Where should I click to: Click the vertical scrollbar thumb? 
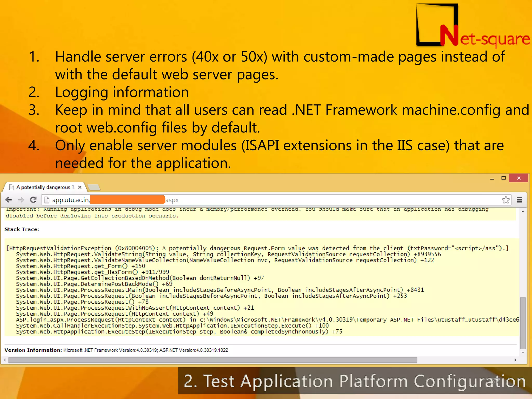point(523,323)
